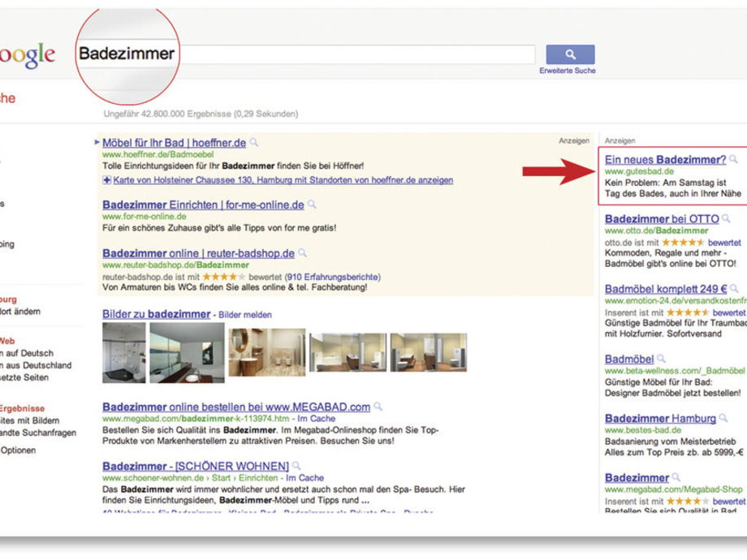Click 'bewertet' link in the OTTO ad
The image size is (747, 560).
[x=724, y=243]
